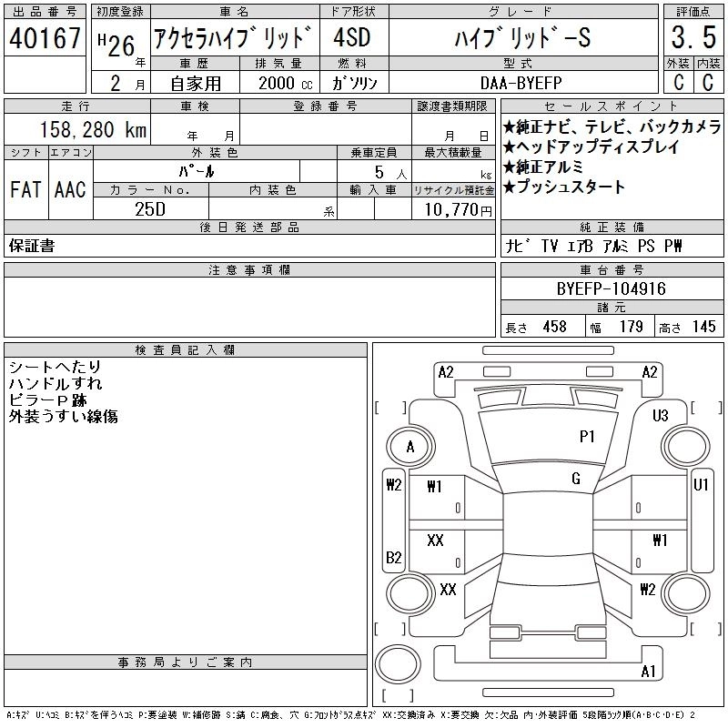Screen dimensions: 728x728
Task: Click the circled A wheel mark
Action: pos(409,447)
